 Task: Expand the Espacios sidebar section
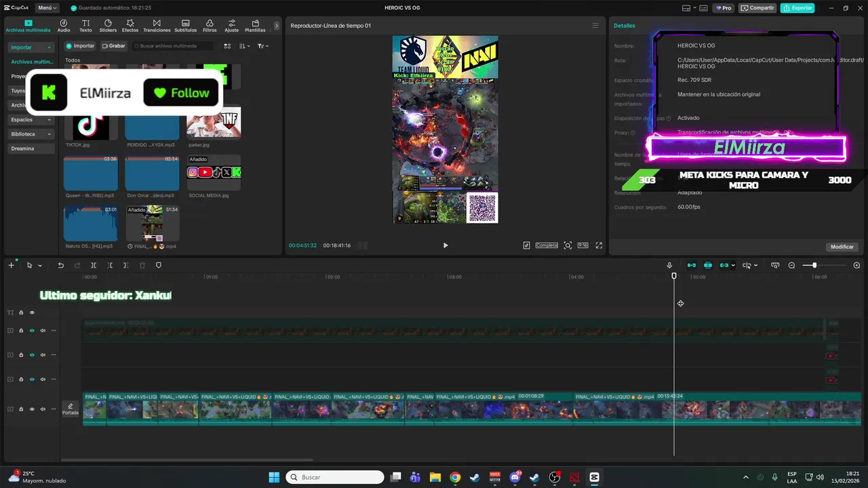49,120
